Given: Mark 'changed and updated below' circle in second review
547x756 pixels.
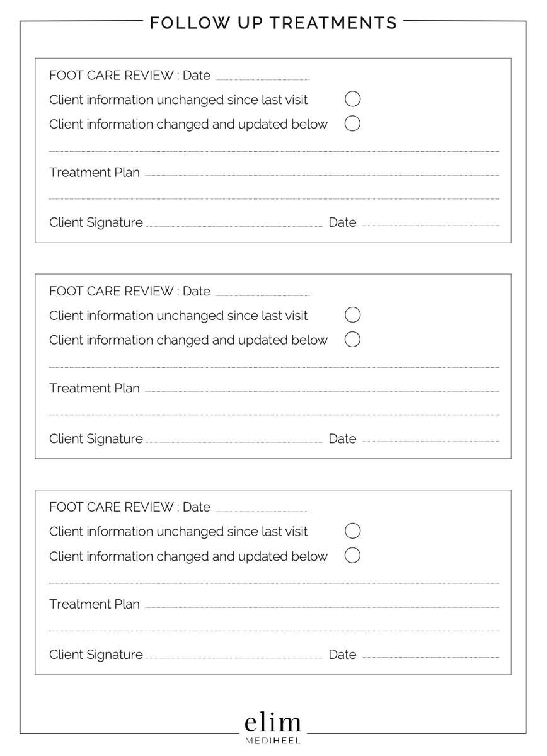Looking at the screenshot, I should pyautogui.click(x=353, y=340).
